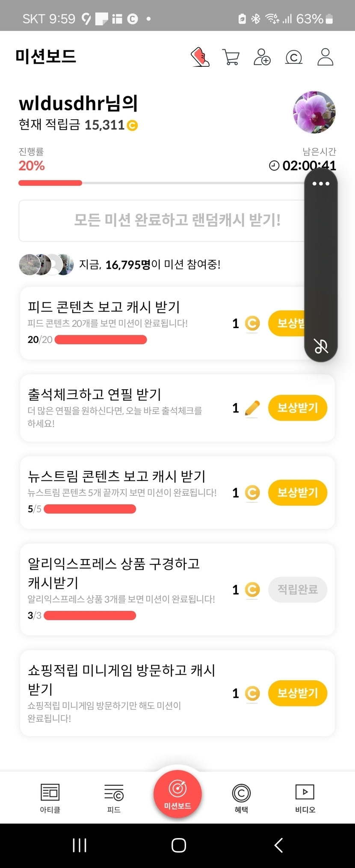The image size is (355, 868).
Task: Tap the invite friend icon
Action: [x=262, y=57]
